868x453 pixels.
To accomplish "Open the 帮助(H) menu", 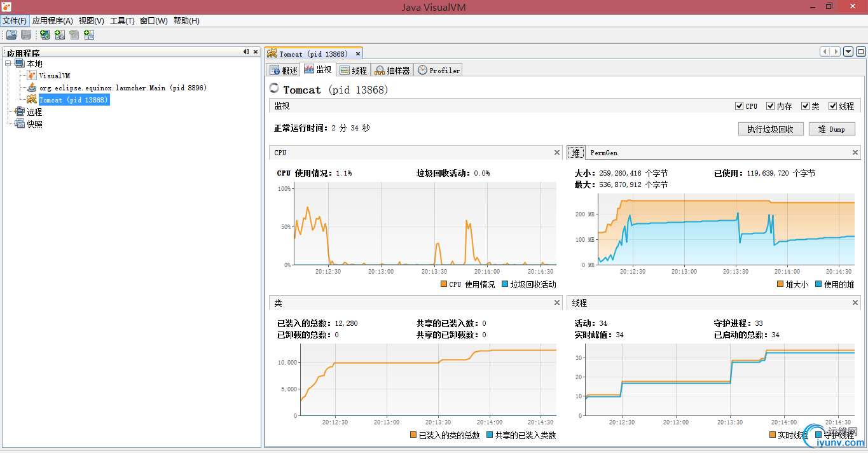I will 186,20.
